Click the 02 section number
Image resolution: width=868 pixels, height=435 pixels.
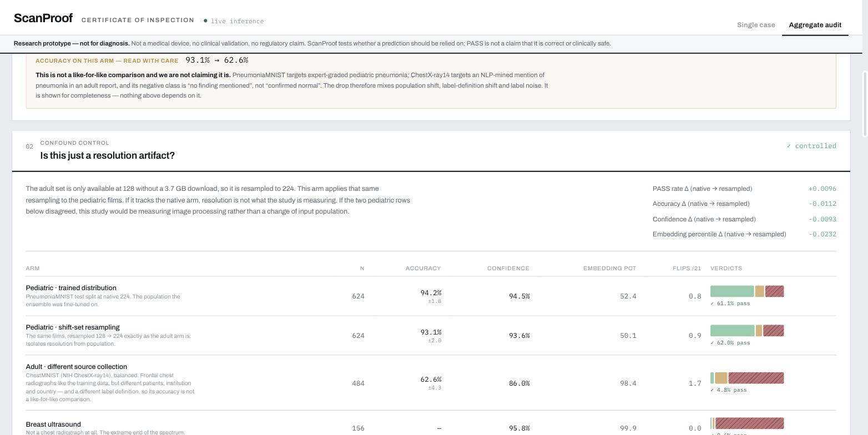29,147
